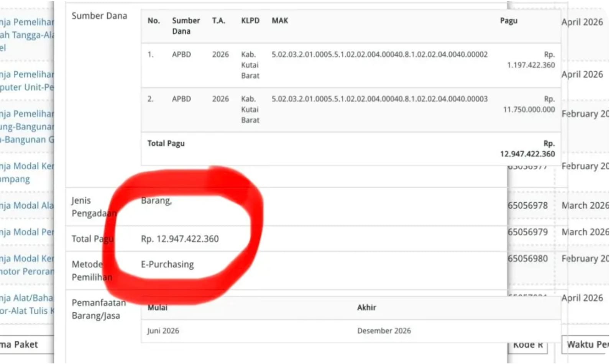
Task: Click the Kode R filter field
Action: pos(528,345)
